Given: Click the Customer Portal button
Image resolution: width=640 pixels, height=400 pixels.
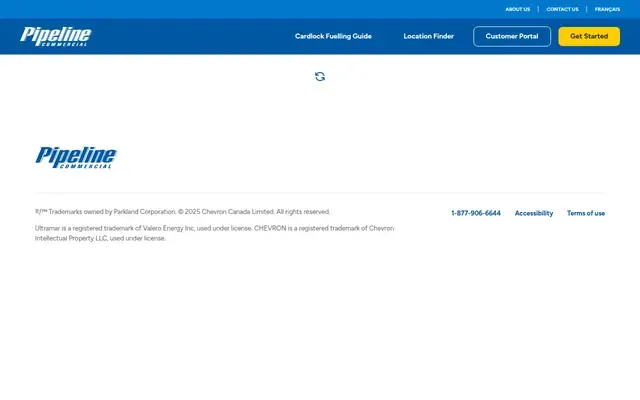Looking at the screenshot, I should [512, 36].
